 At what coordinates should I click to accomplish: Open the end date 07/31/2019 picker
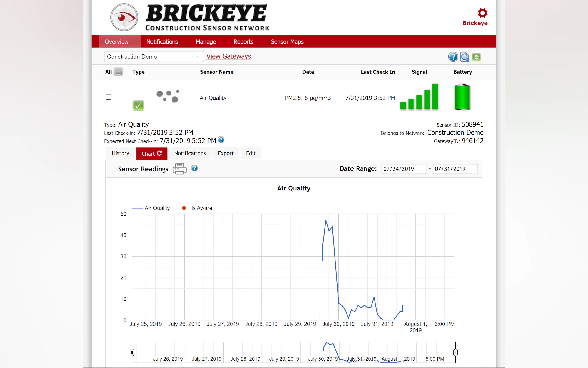tap(455, 169)
